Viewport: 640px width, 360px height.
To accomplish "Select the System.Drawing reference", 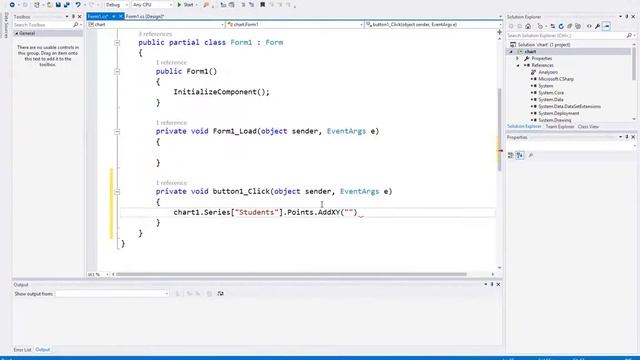I will (554, 120).
